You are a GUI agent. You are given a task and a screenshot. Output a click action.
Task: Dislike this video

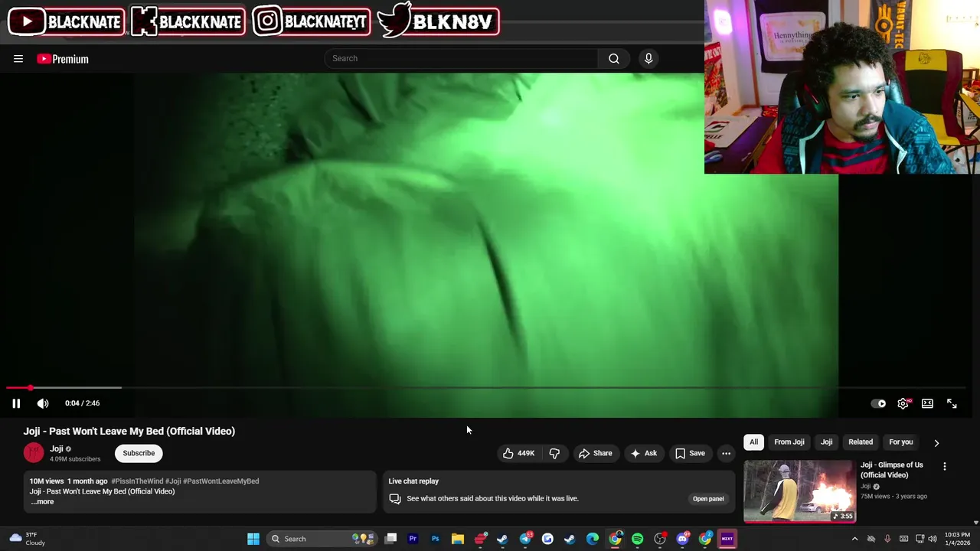(x=554, y=453)
